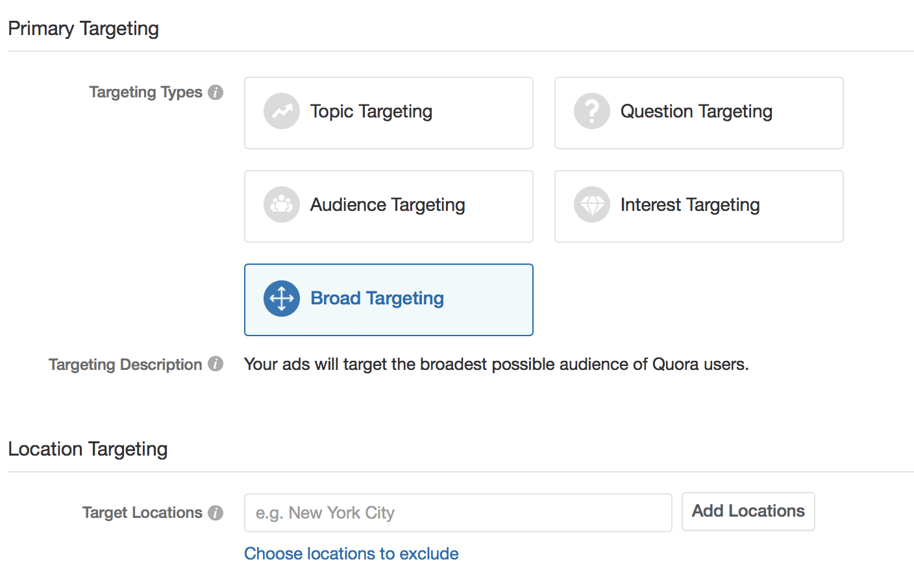The image size is (914, 588).
Task: Click the Primary Targeting section heading
Action: point(83,29)
